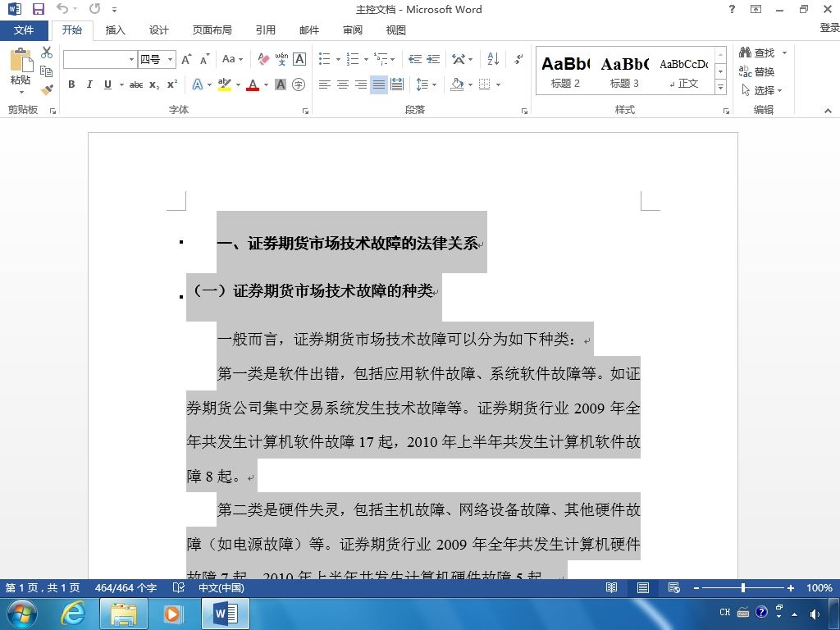The width and height of the screenshot is (840, 630).
Task: Undo the last action
Action: pyautogui.click(x=62, y=8)
